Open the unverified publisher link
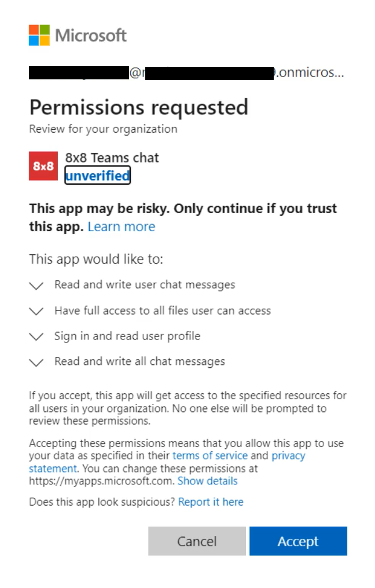Viewport: 375px width, 588px height. pos(97,175)
